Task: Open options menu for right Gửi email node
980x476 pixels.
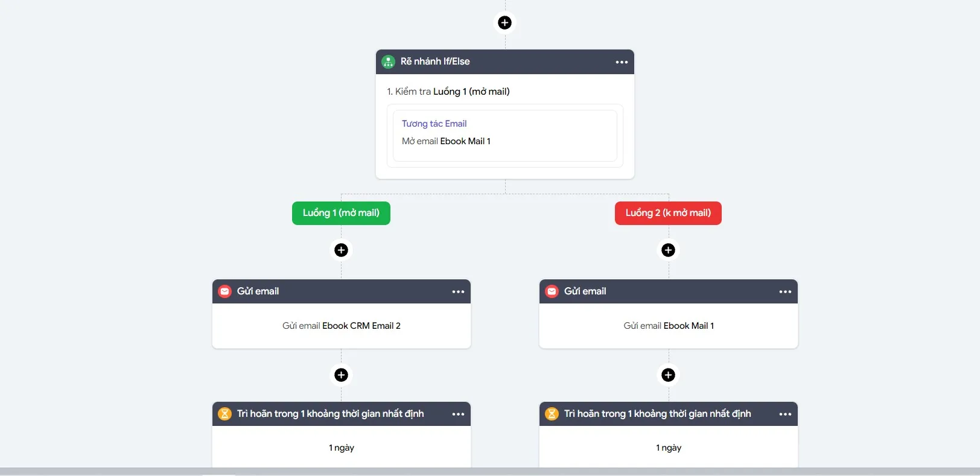Action: pos(785,292)
